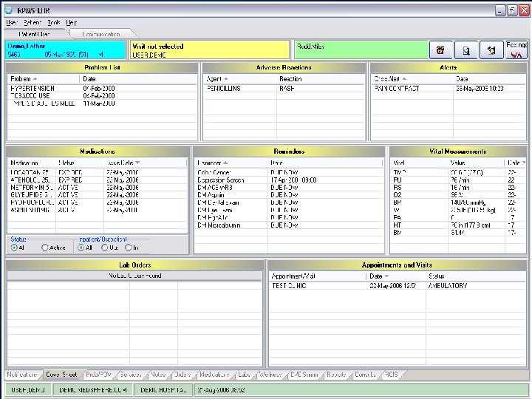Click the Vital Measurements panel header
532x399 pixels.
point(458,151)
